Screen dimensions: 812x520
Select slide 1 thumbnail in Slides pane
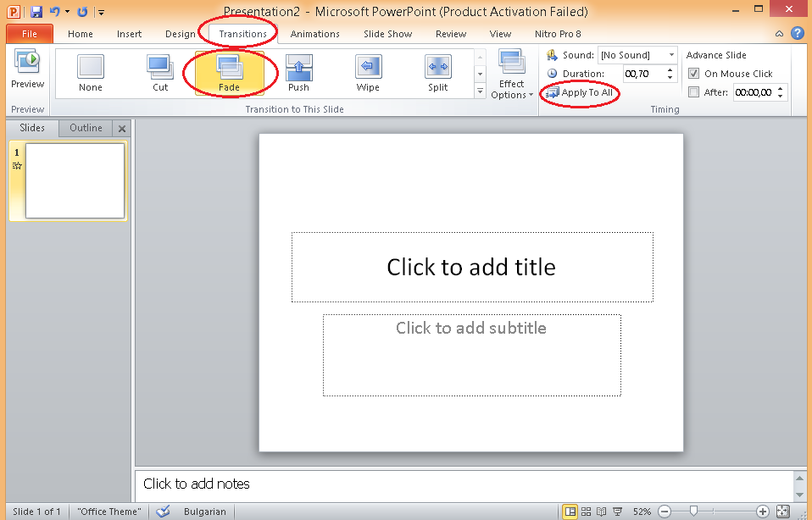coord(75,180)
